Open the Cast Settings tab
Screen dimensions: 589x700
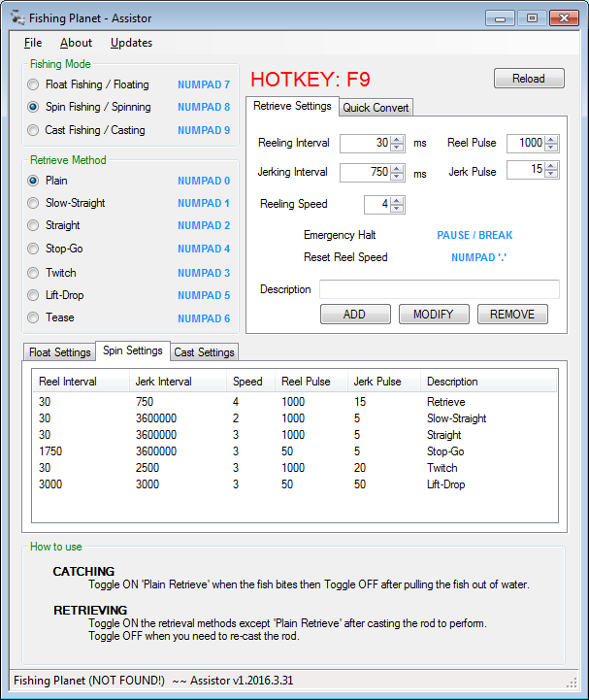pyautogui.click(x=204, y=352)
